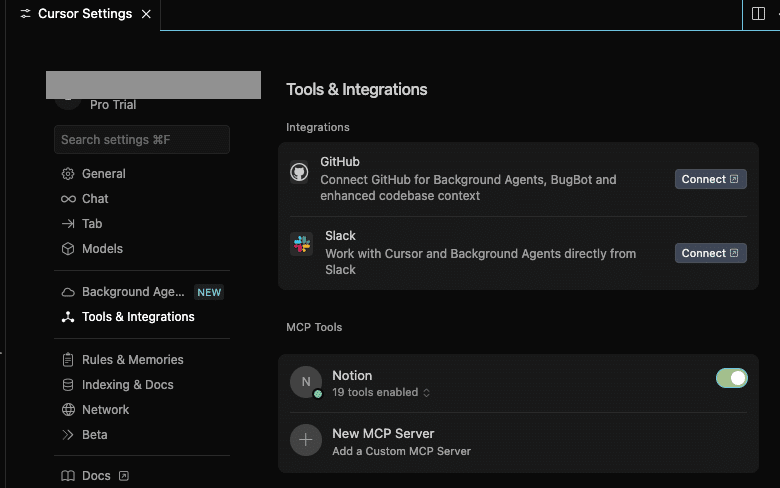Screen dimensions: 780x488
Task: Click the Models cube icon
Action: point(68,249)
